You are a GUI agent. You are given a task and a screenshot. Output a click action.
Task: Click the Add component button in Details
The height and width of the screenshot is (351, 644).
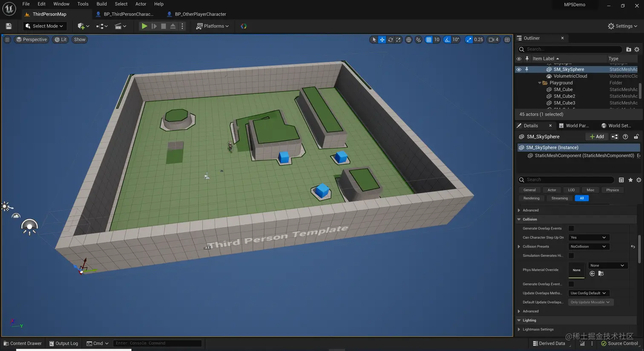597,137
